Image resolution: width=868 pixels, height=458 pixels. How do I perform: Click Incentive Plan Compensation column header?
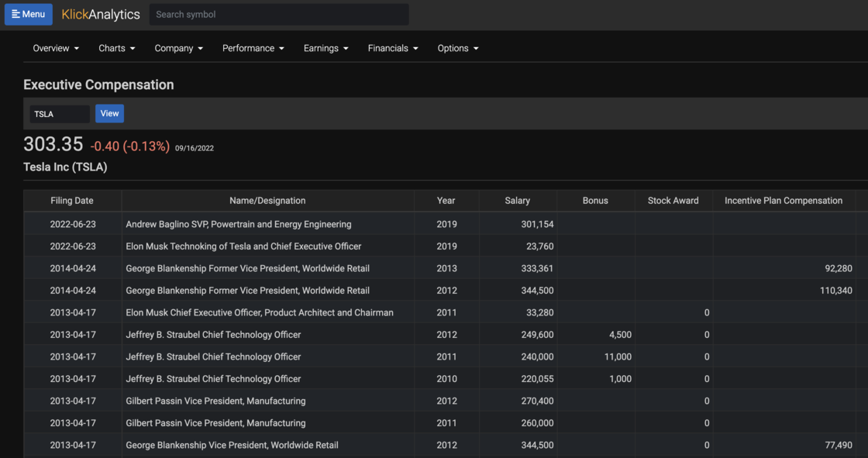pyautogui.click(x=784, y=201)
